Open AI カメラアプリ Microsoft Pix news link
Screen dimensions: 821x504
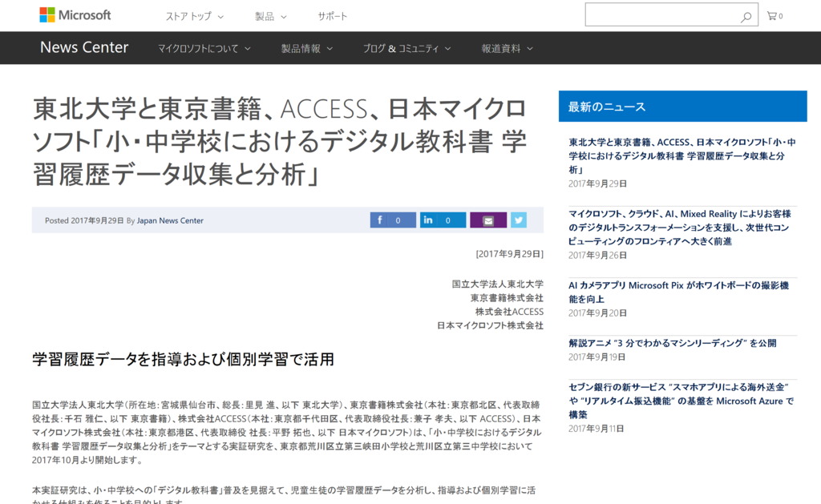[678, 292]
